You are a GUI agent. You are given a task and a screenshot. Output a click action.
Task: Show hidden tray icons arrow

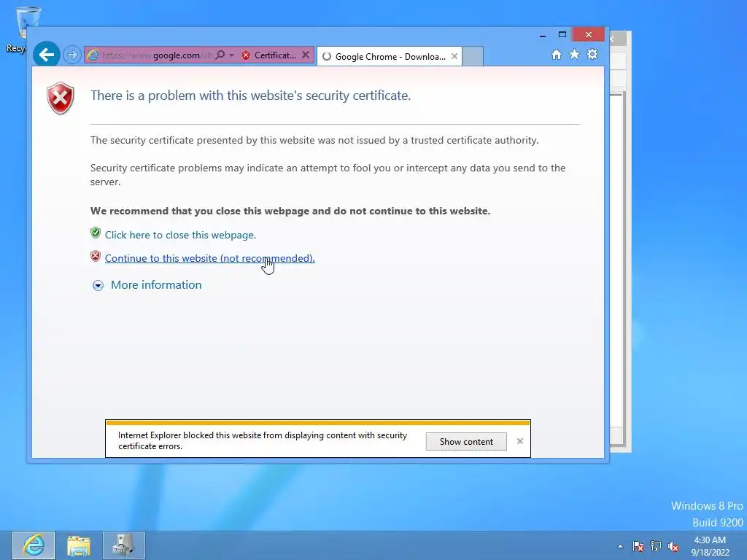click(x=620, y=546)
